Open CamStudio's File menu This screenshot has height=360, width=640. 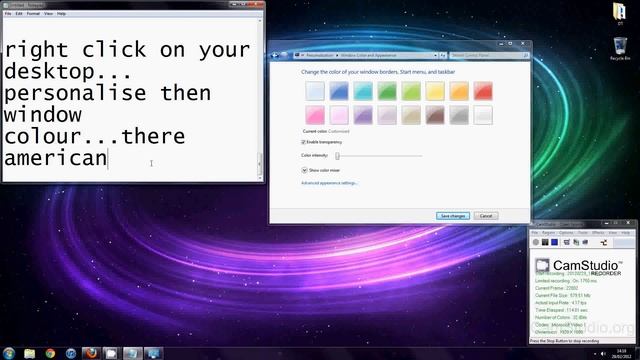[x=534, y=233]
